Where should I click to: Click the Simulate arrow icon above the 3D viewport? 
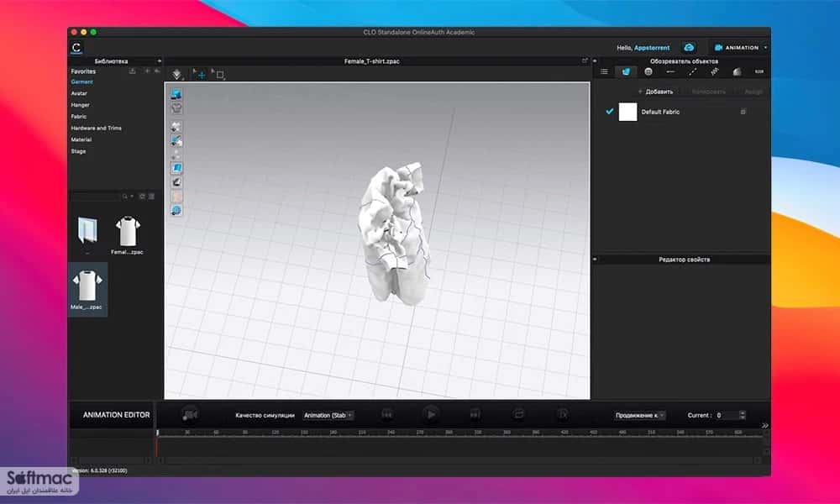click(176, 75)
